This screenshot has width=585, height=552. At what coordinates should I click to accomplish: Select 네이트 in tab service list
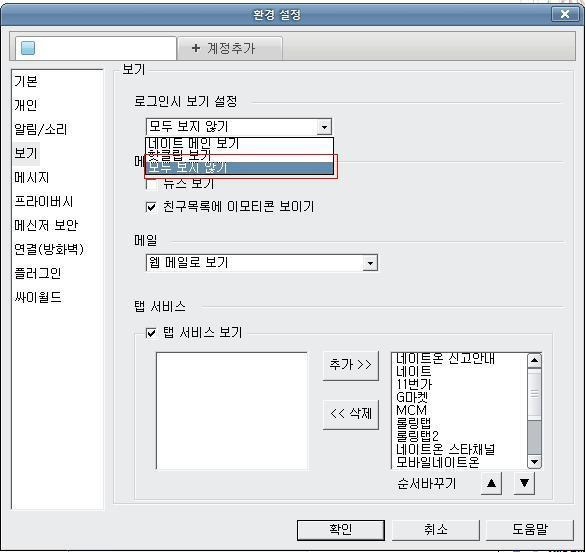click(414, 371)
